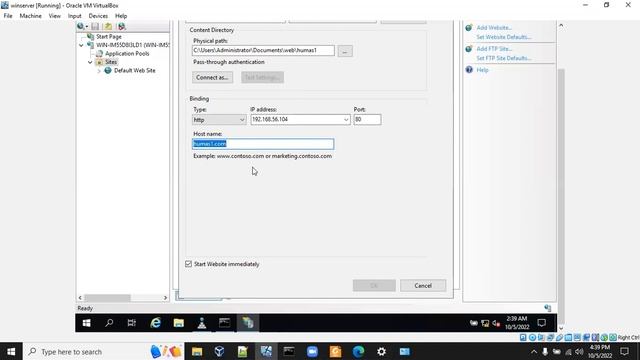Click the Cancel button
The image size is (640, 360).
(423, 286)
